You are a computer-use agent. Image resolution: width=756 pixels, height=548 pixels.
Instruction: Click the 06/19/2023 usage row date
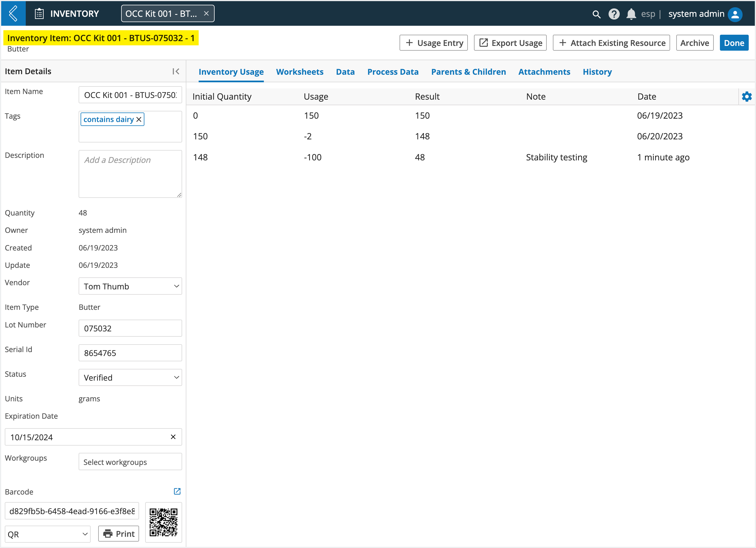click(660, 116)
